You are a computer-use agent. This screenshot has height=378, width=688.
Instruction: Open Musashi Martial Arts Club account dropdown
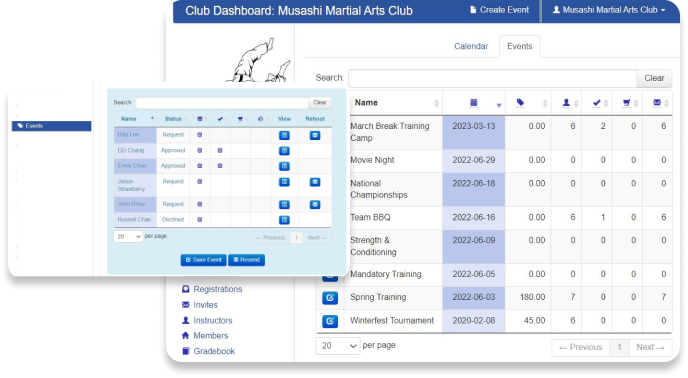point(609,10)
